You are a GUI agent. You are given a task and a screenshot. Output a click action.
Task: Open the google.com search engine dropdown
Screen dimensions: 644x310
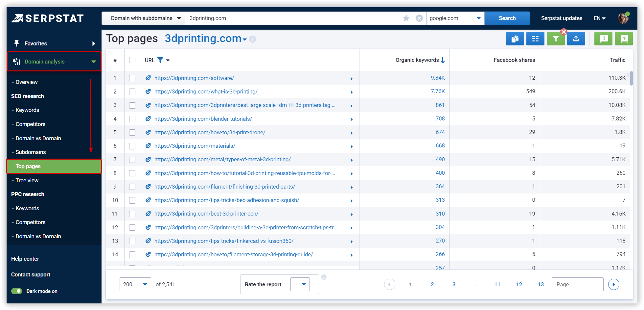[x=455, y=18]
